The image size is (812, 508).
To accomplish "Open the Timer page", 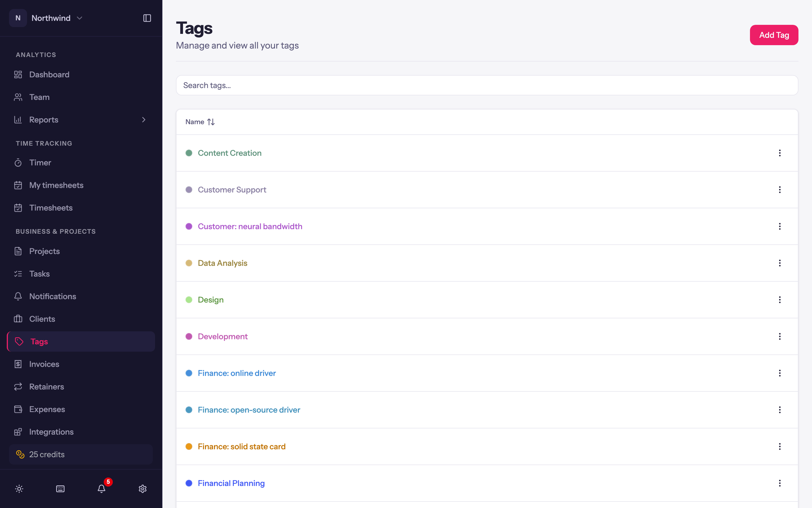I will click(81, 163).
